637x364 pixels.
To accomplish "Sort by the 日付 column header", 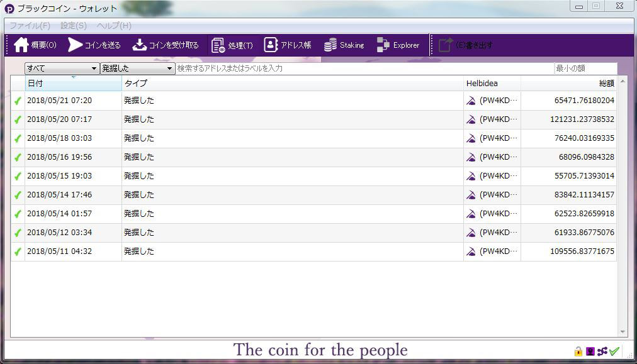I will pos(73,83).
